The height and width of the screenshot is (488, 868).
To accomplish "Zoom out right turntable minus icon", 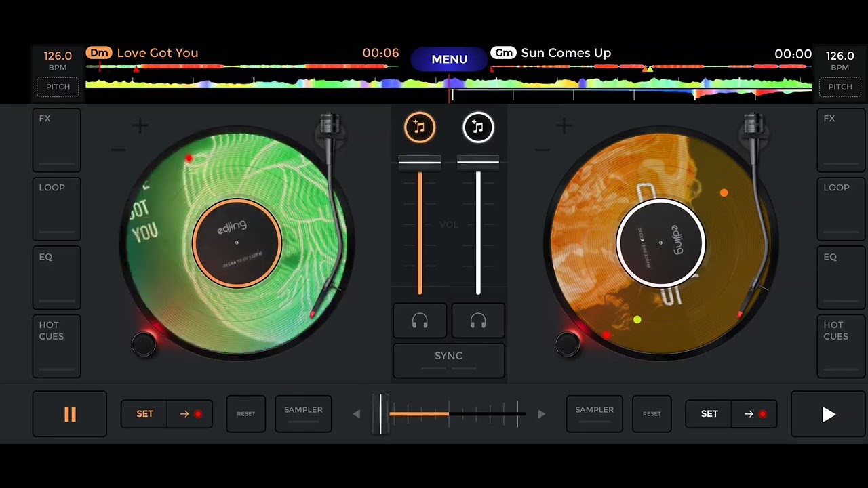I will tap(542, 150).
